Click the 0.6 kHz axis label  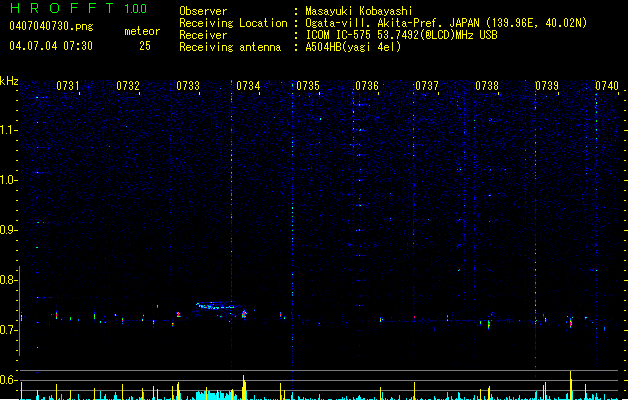9,380
